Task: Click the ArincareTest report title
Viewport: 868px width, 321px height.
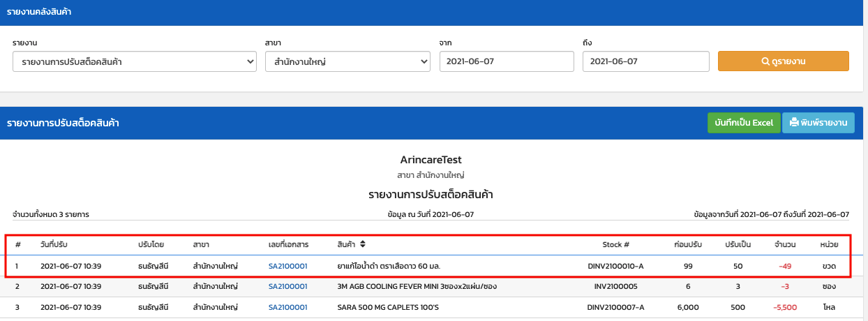Action: pyautogui.click(x=431, y=160)
